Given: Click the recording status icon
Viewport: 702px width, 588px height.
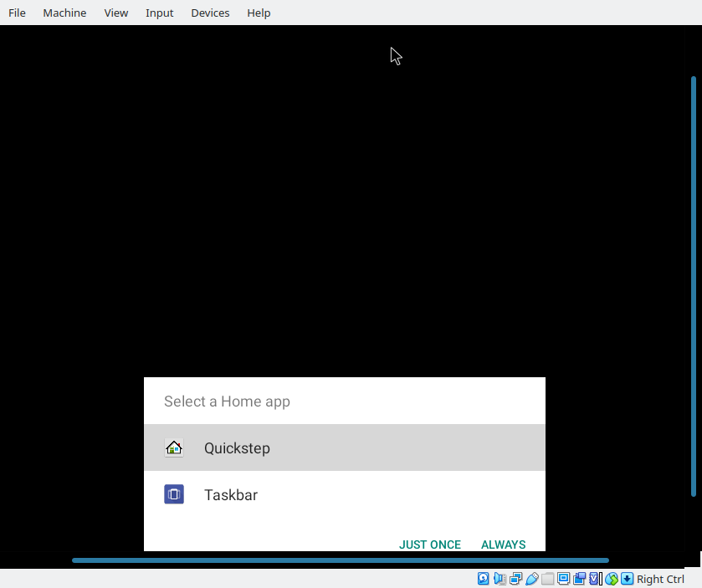Looking at the screenshot, I should tap(579, 579).
